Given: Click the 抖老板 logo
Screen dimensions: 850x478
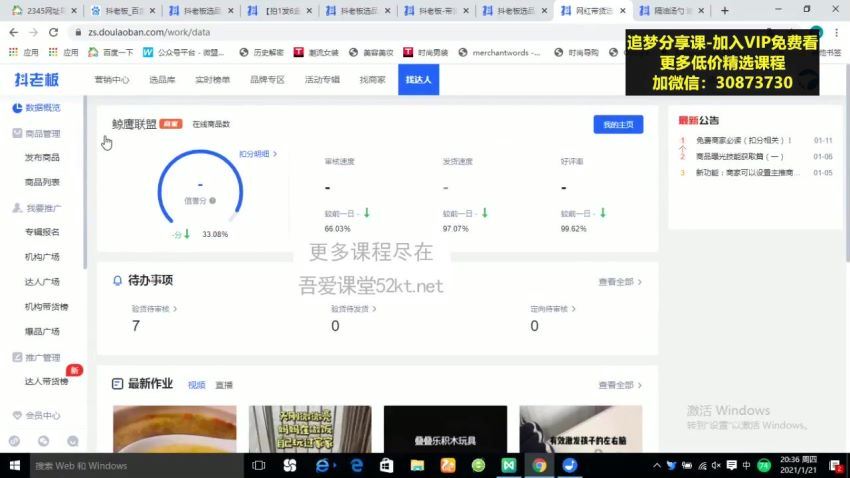Looking at the screenshot, I should coord(36,80).
